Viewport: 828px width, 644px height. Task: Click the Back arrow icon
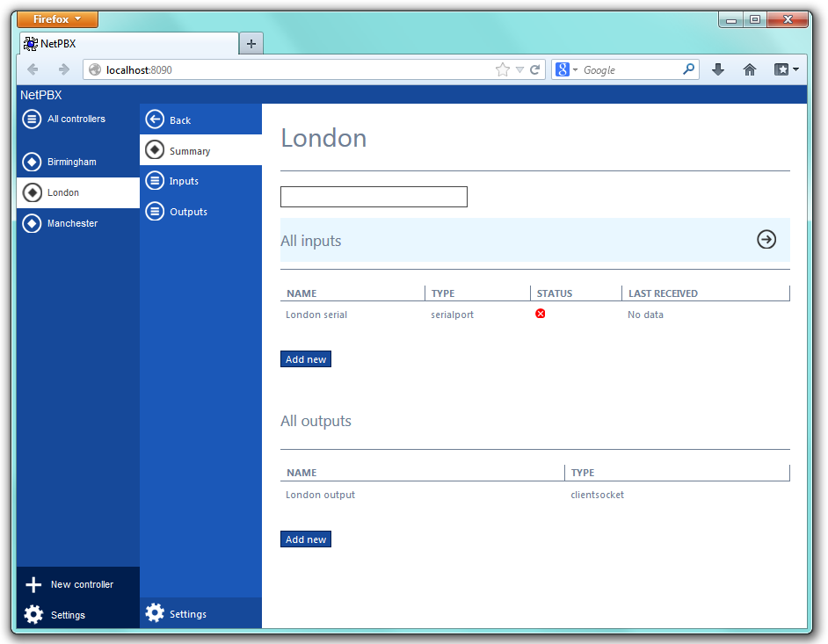[155, 119]
